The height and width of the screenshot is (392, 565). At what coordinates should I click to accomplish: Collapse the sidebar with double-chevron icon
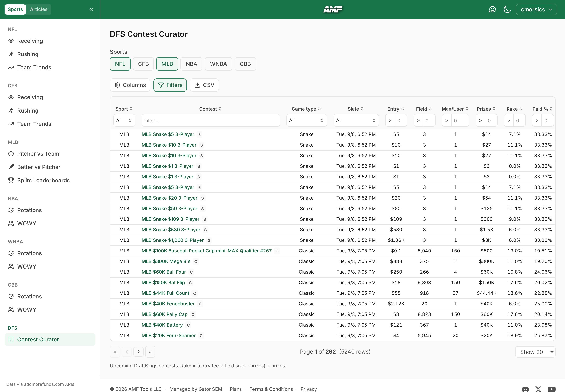click(x=91, y=9)
